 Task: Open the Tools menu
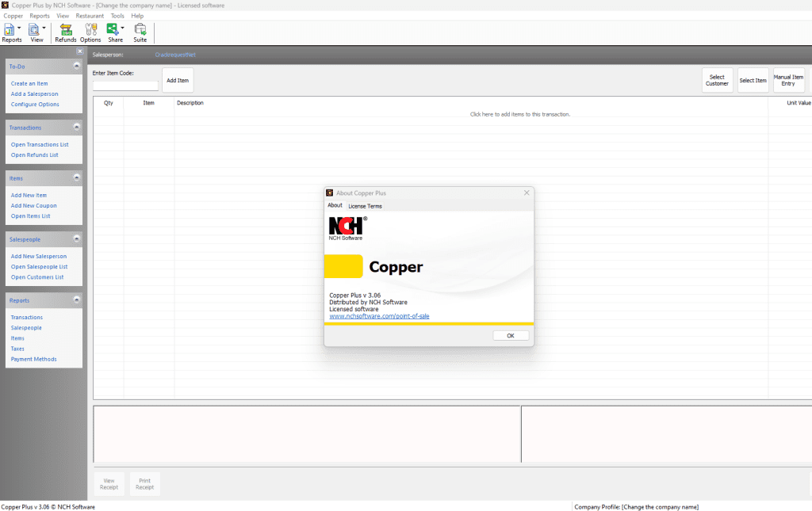click(117, 16)
